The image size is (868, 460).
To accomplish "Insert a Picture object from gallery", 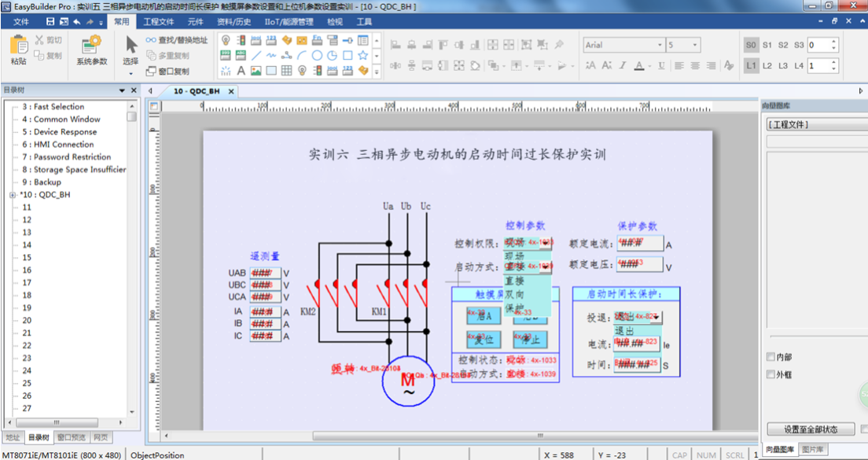I will point(256,70).
